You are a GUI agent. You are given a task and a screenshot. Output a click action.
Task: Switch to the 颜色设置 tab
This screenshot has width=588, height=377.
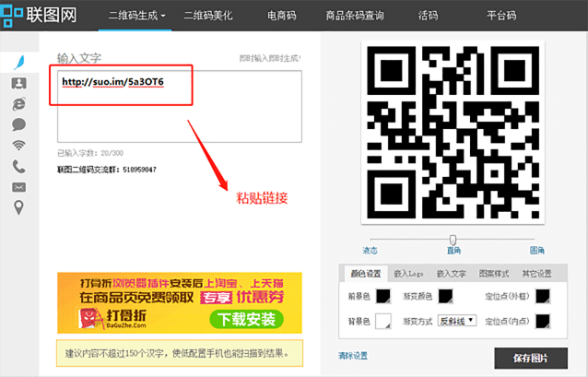[366, 274]
